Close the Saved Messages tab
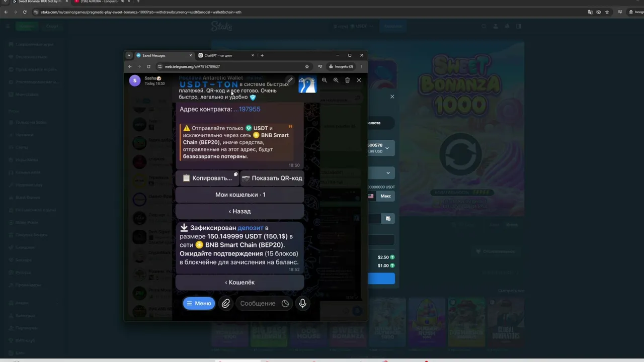Screen dimensions: 644x362 190,55
